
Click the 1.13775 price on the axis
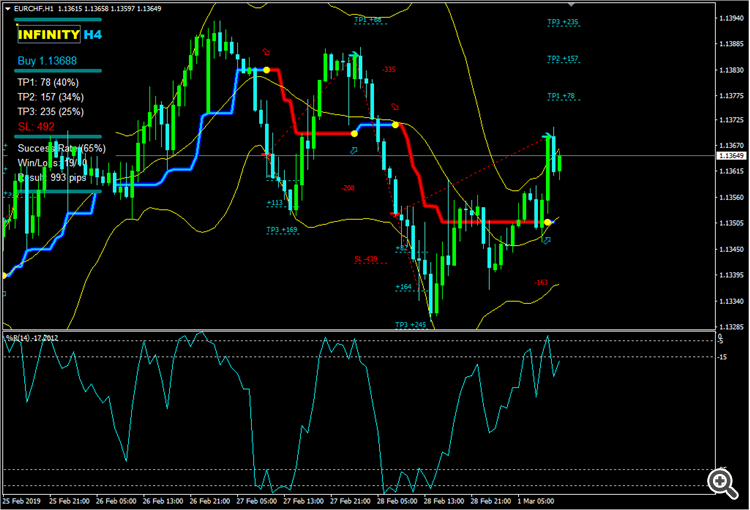(732, 96)
